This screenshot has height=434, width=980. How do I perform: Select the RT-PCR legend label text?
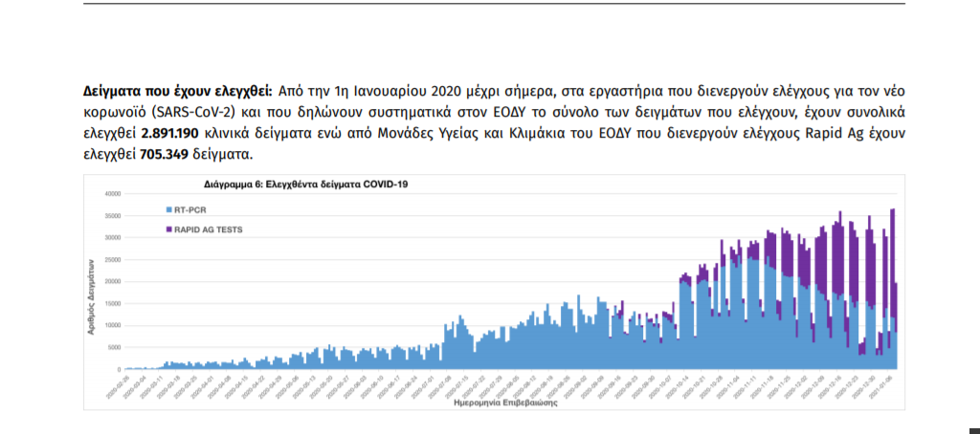tap(187, 208)
